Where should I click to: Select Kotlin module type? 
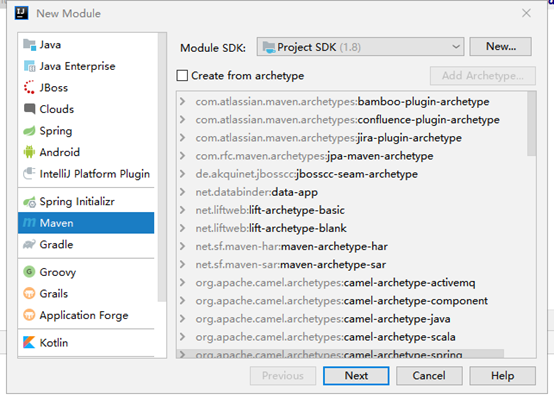click(x=86, y=343)
